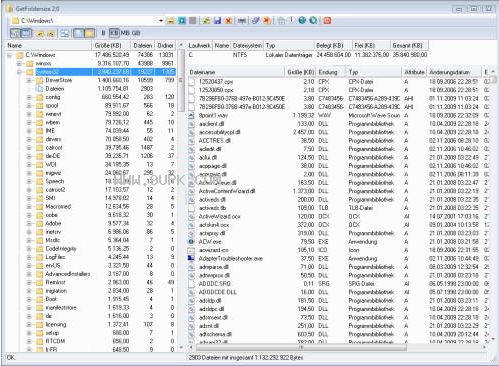Select the Macromed folder in tree
This screenshot has width=499, height=366.
click(x=58, y=207)
